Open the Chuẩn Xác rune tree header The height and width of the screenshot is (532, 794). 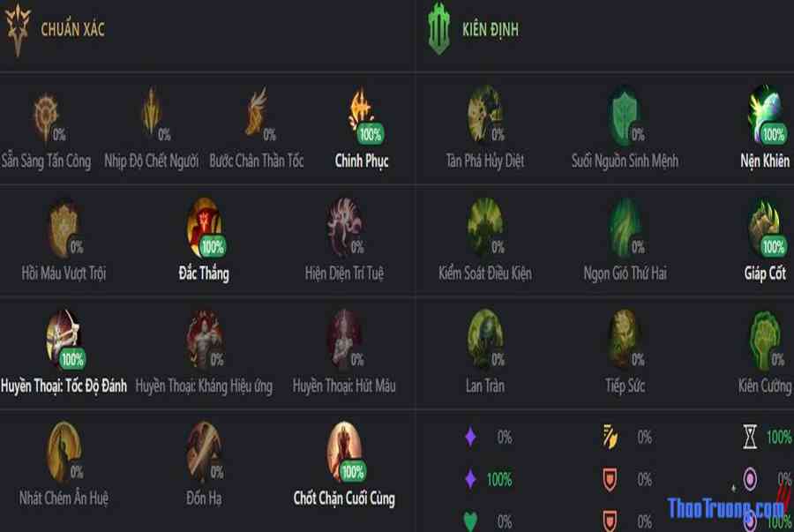click(55, 29)
